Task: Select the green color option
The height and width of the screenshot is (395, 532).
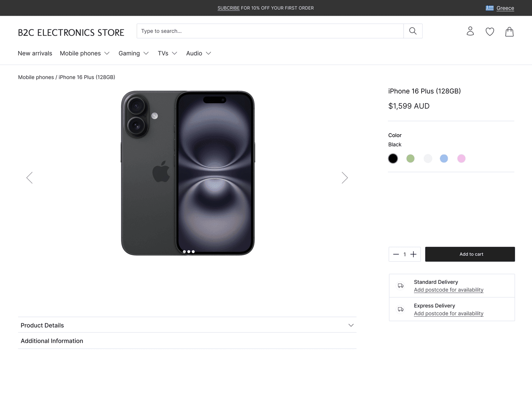Action: pyautogui.click(x=410, y=158)
